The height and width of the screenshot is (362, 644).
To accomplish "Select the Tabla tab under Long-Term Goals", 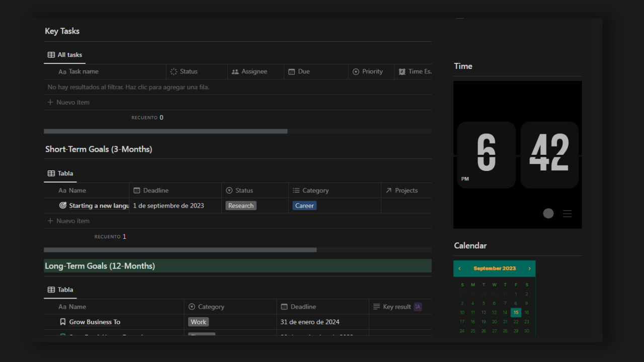I will tap(60, 290).
